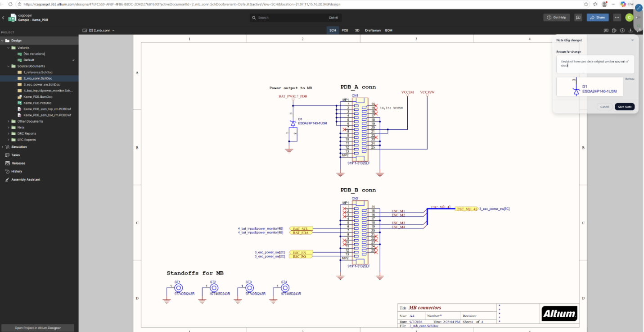The width and height of the screenshot is (644, 332).
Task: Select the [No Variations] variant
Action: click(x=34, y=54)
